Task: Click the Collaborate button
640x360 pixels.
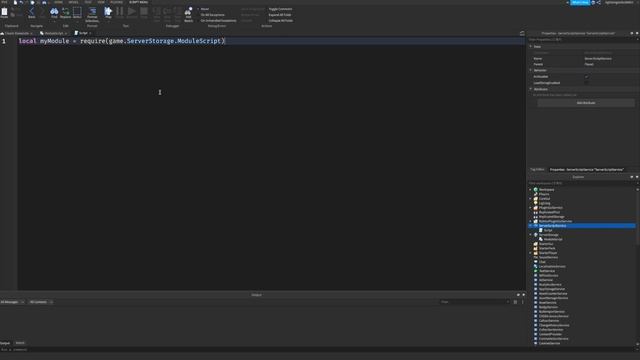Action: point(580,2)
